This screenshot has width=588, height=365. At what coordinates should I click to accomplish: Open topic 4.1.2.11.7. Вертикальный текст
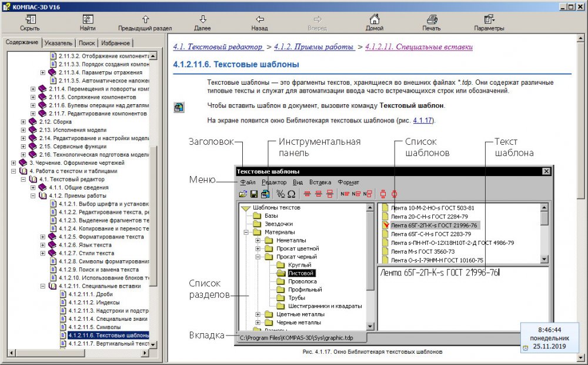pyautogui.click(x=109, y=344)
